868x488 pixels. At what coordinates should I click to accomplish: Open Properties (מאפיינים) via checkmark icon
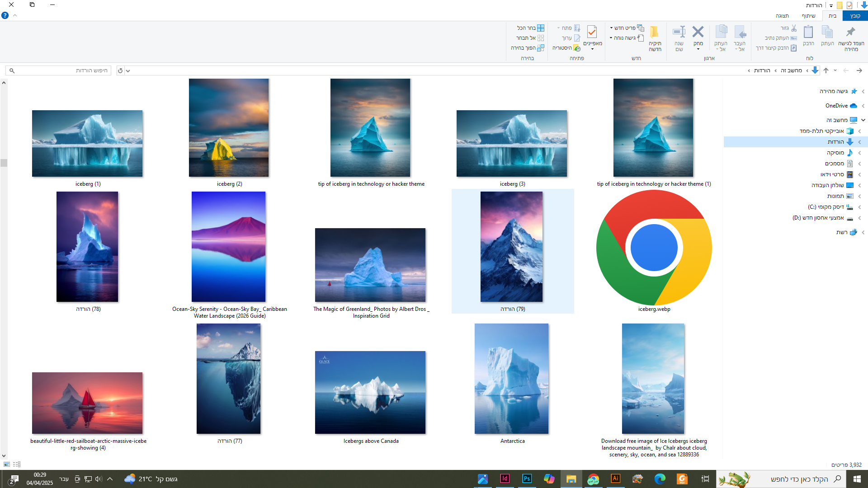tap(592, 32)
